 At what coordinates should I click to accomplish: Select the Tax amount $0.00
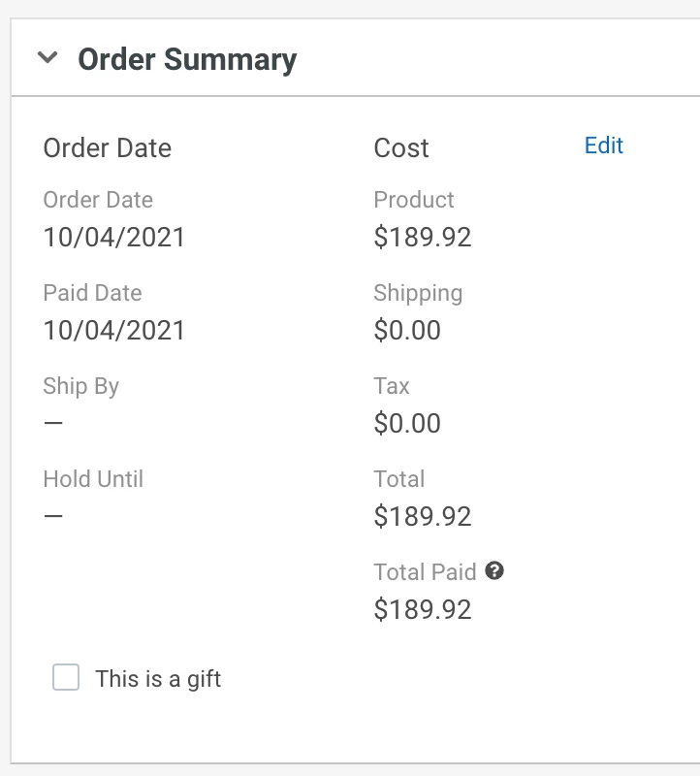407,424
